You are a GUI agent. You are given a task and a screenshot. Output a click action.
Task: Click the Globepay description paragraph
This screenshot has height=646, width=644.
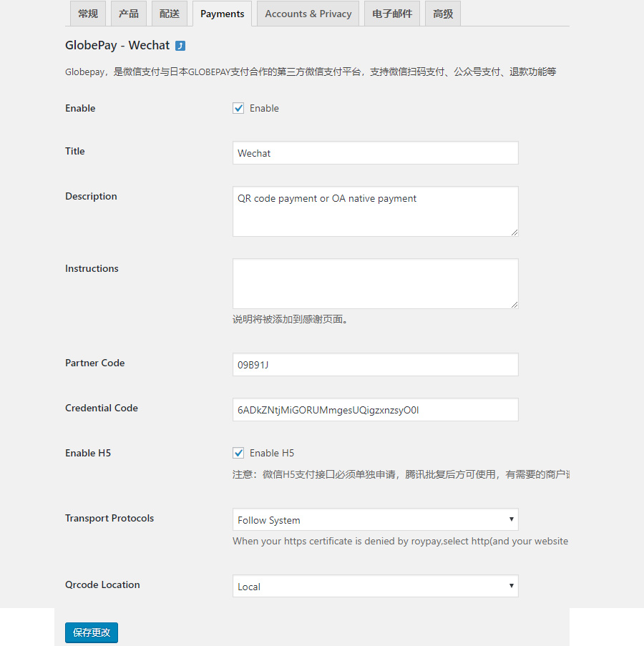pos(311,72)
